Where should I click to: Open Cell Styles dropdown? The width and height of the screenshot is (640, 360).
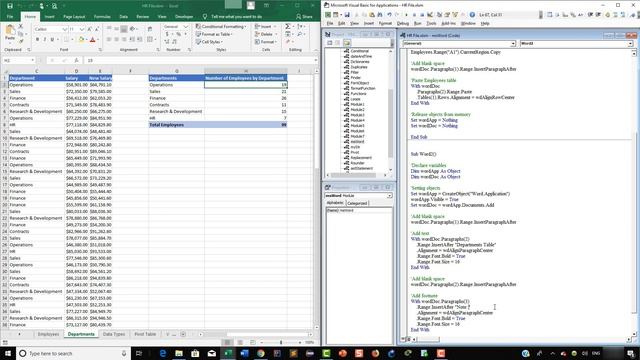click(209, 42)
